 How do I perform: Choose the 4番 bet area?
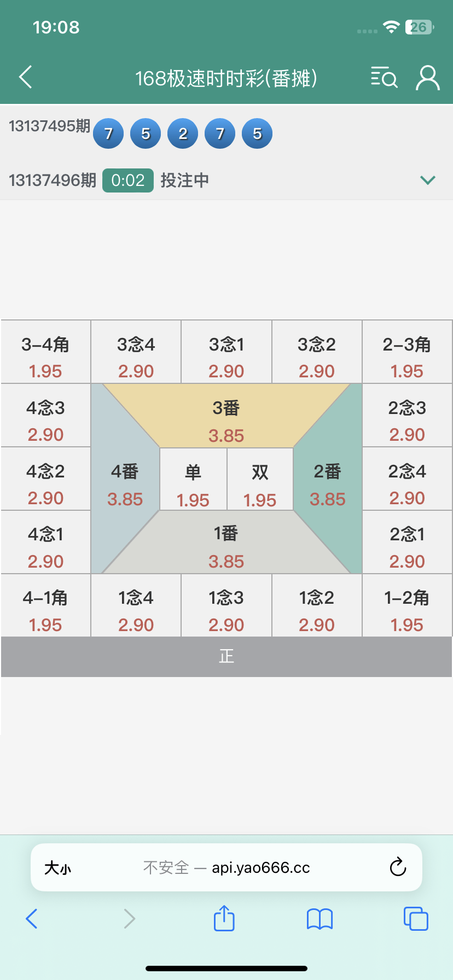tap(125, 484)
